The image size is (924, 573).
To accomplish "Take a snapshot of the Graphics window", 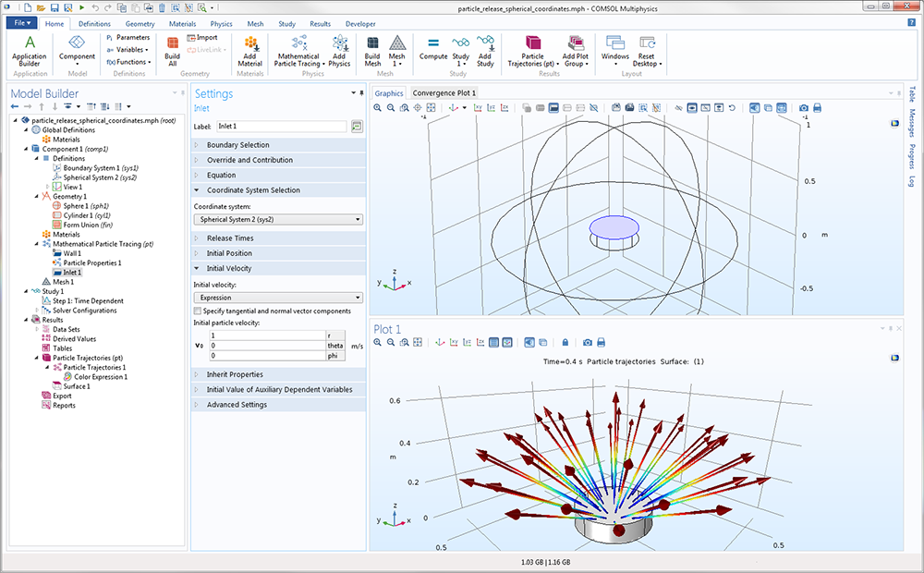I will [803, 108].
